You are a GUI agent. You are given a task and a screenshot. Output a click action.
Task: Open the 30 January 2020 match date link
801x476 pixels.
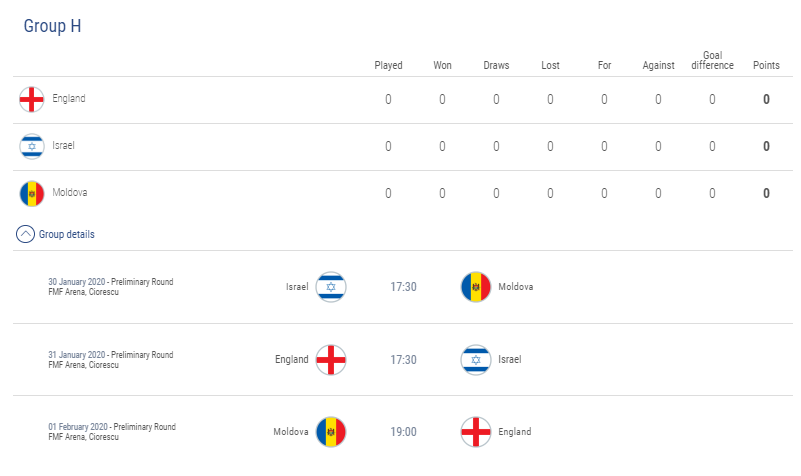[x=77, y=282]
